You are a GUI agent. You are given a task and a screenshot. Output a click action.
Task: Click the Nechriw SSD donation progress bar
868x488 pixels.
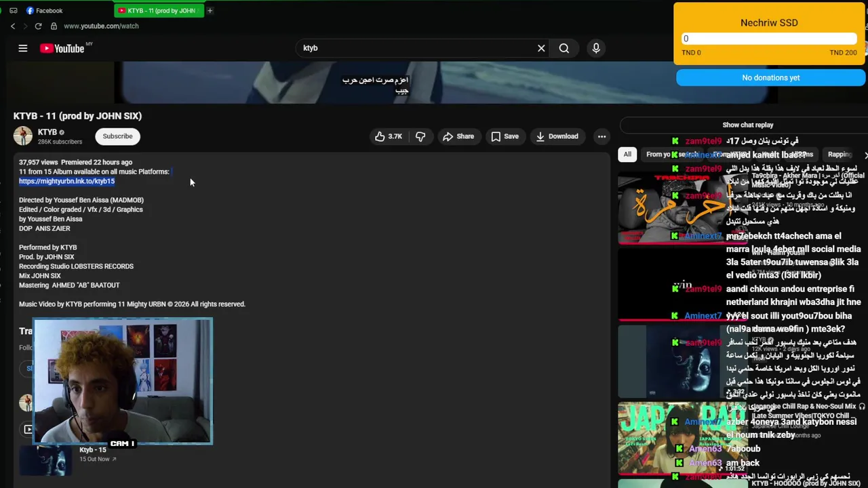tap(769, 39)
